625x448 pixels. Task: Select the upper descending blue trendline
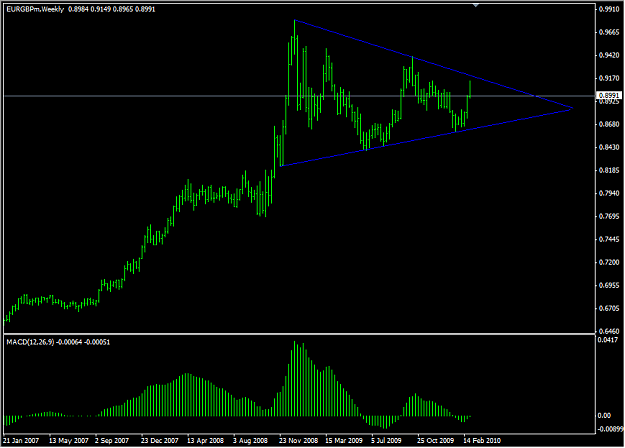(433, 64)
